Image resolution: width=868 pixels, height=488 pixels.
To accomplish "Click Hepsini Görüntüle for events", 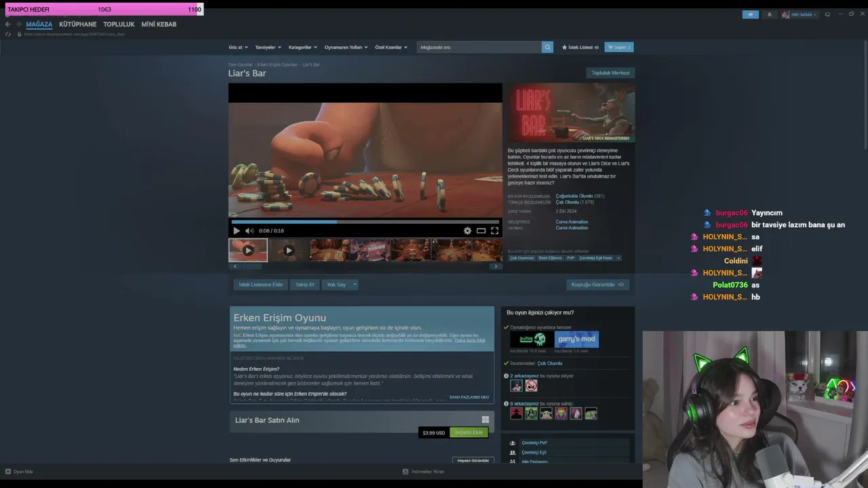I will (473, 460).
